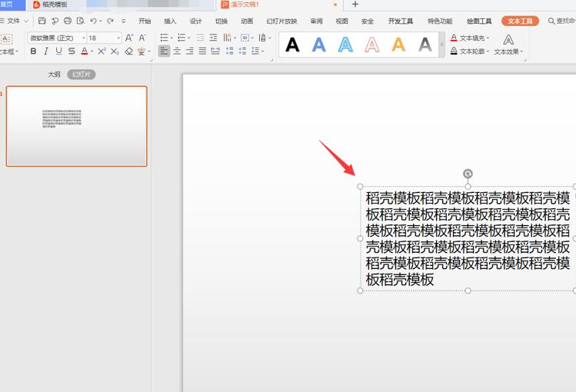Viewport: 576px width, 392px height.
Task: Select pink outline text style preset
Action: coord(372,45)
